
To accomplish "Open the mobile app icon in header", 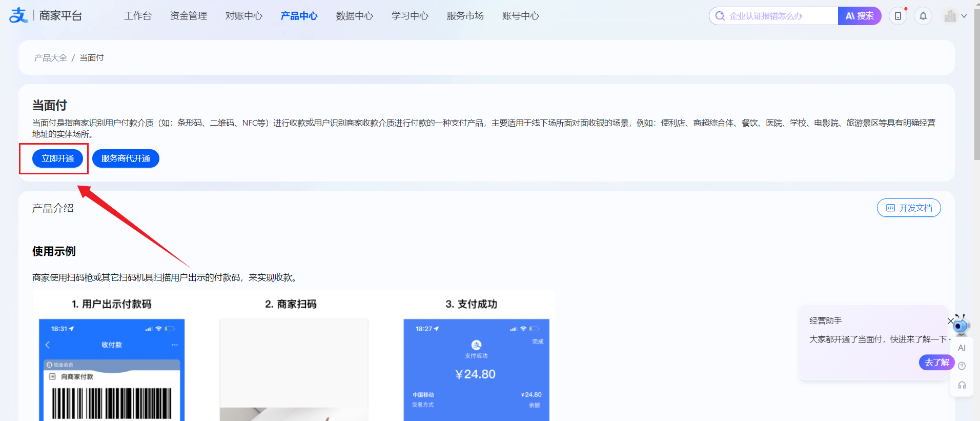I will click(897, 16).
